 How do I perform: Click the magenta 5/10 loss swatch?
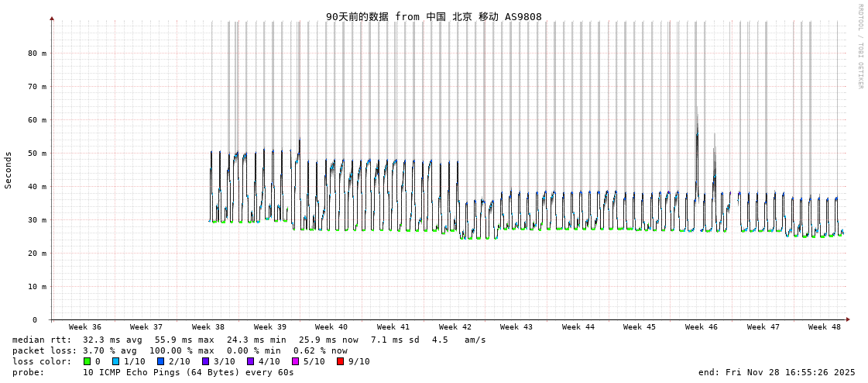click(x=295, y=361)
